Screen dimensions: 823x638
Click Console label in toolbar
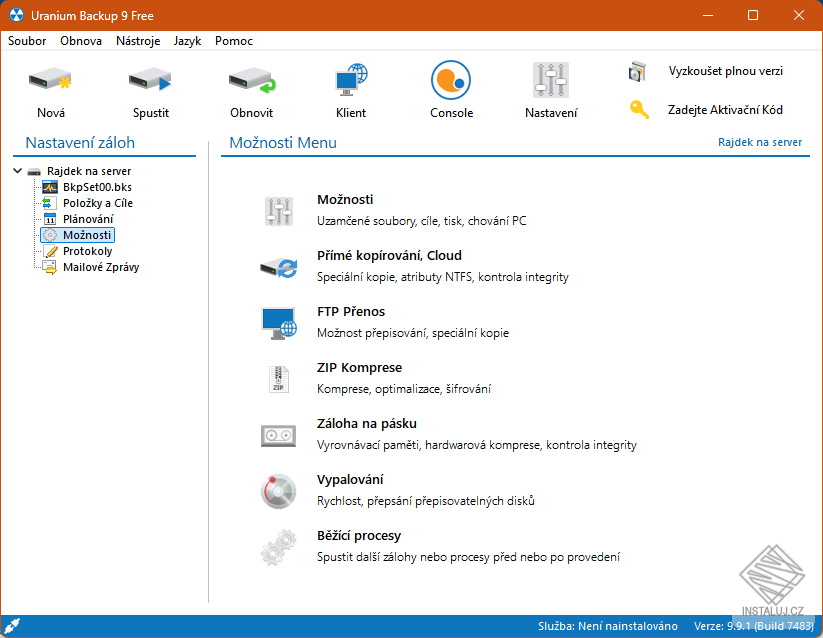[451, 113]
